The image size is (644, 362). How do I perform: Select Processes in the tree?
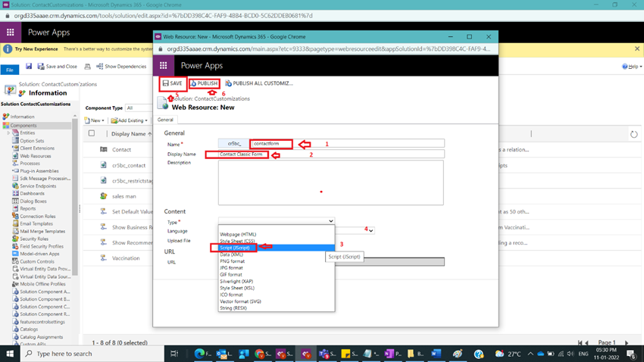pos(30,164)
